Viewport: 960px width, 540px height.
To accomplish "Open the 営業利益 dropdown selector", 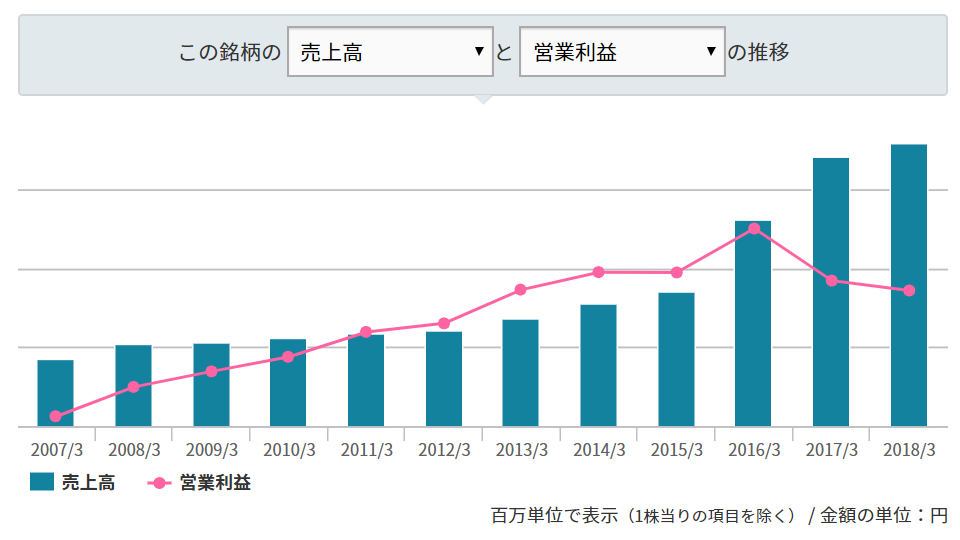I will [622, 52].
